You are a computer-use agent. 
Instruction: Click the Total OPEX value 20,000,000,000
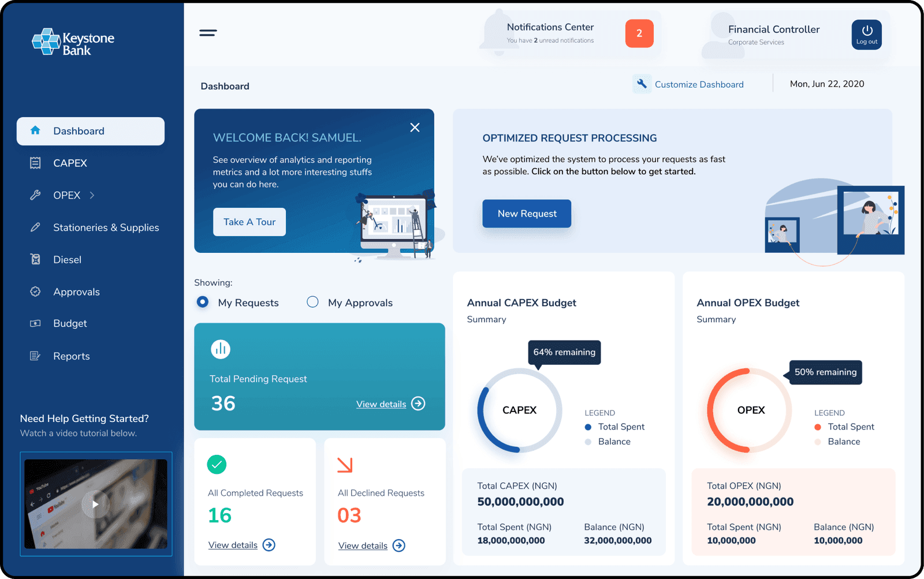pos(750,502)
